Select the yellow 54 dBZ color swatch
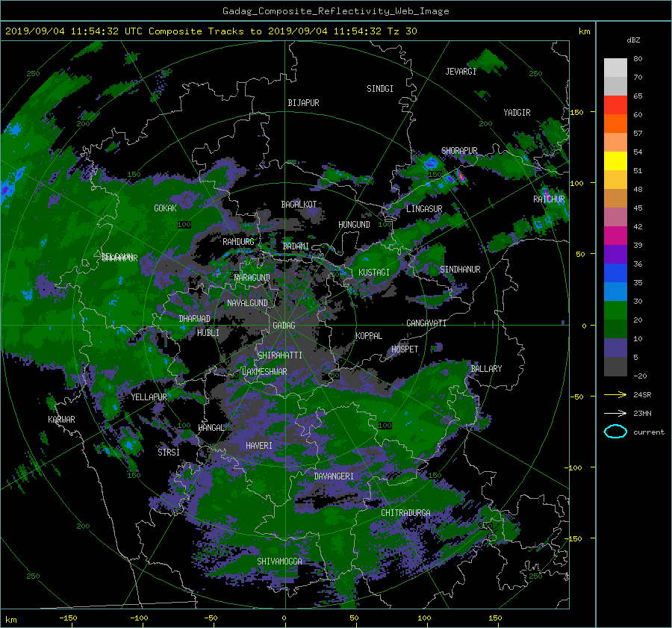Screen dimensions: 672x628 pyautogui.click(x=615, y=161)
